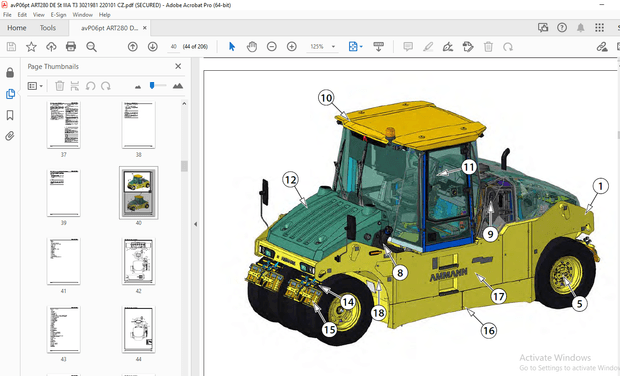Switch to the Home tab
This screenshot has width=620, height=376.
[x=17, y=28]
